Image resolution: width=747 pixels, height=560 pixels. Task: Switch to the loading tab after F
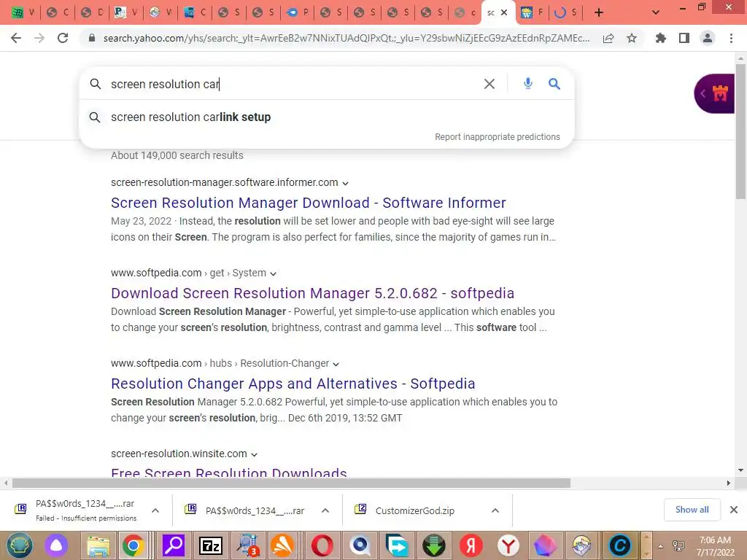(x=566, y=12)
